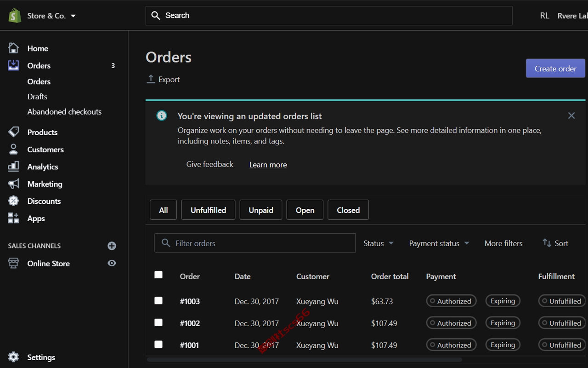Open the Store & Co. store switcher dropdown
Image resolution: width=588 pixels, height=368 pixels.
(51, 16)
